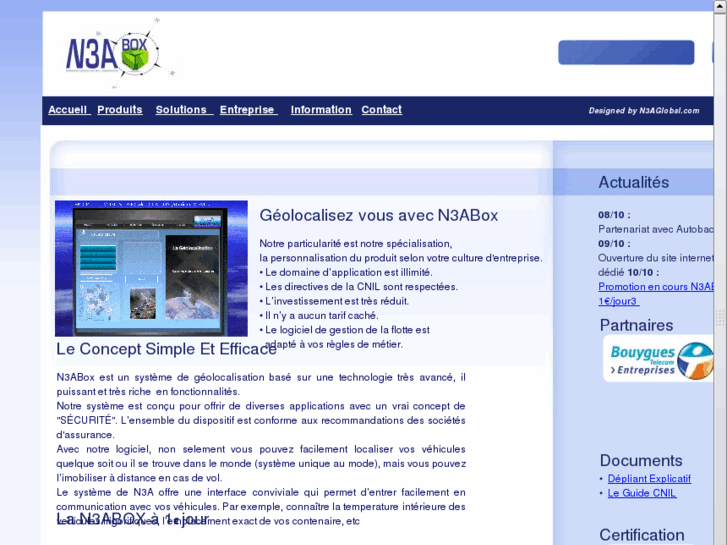The height and width of the screenshot is (545, 727).
Task: Open the Dépliant Explicatif document link
Action: (x=649, y=479)
